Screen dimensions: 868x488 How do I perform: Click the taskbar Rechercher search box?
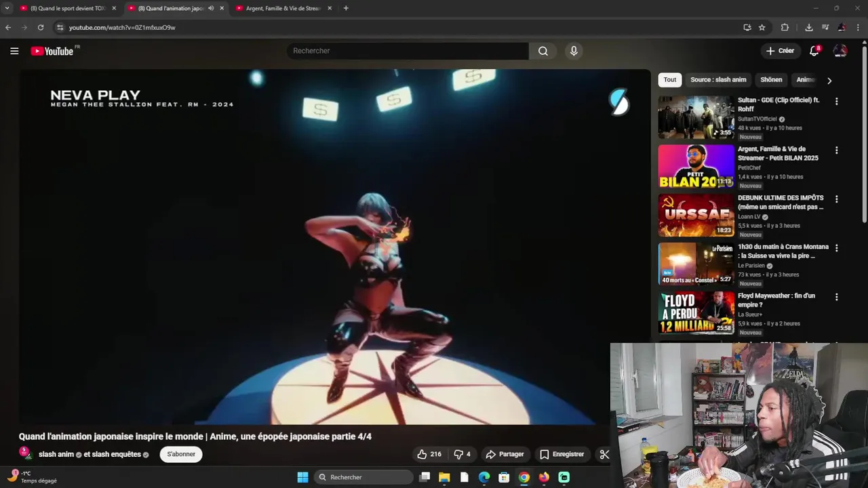pyautogui.click(x=364, y=477)
